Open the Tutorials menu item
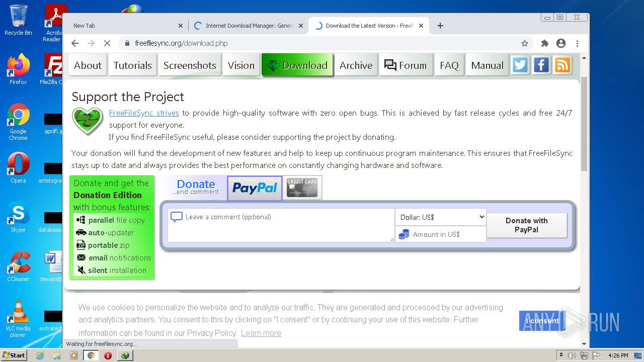 [132, 65]
